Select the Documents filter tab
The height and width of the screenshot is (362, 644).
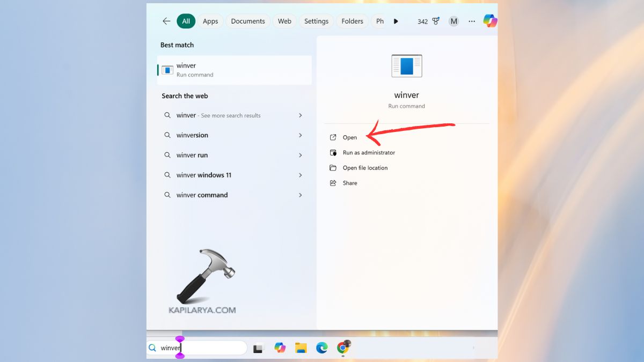tap(248, 21)
